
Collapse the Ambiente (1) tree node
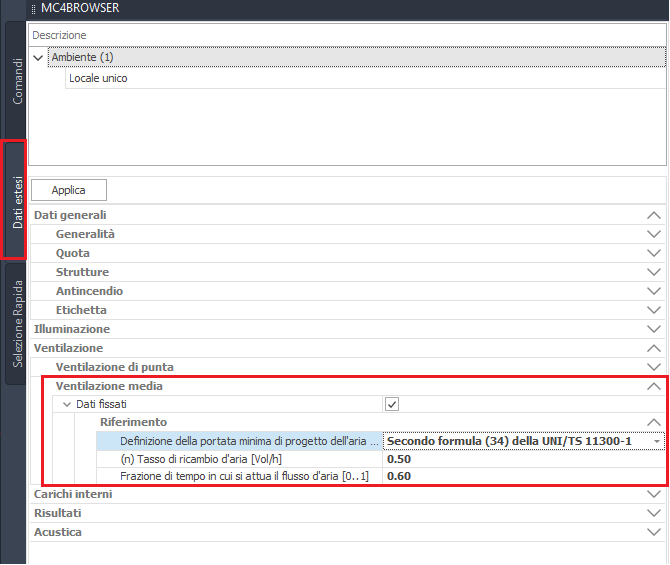tap(38, 57)
